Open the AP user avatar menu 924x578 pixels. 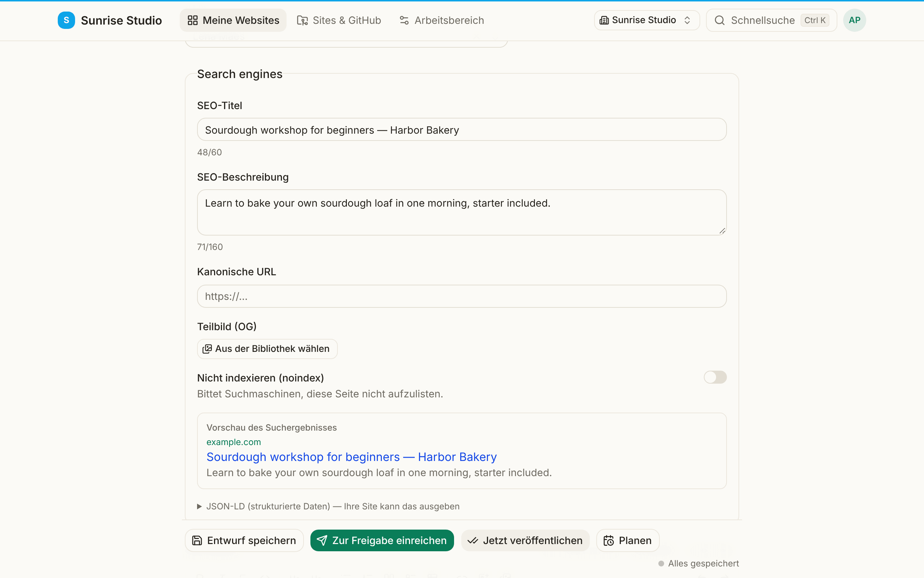854,20
